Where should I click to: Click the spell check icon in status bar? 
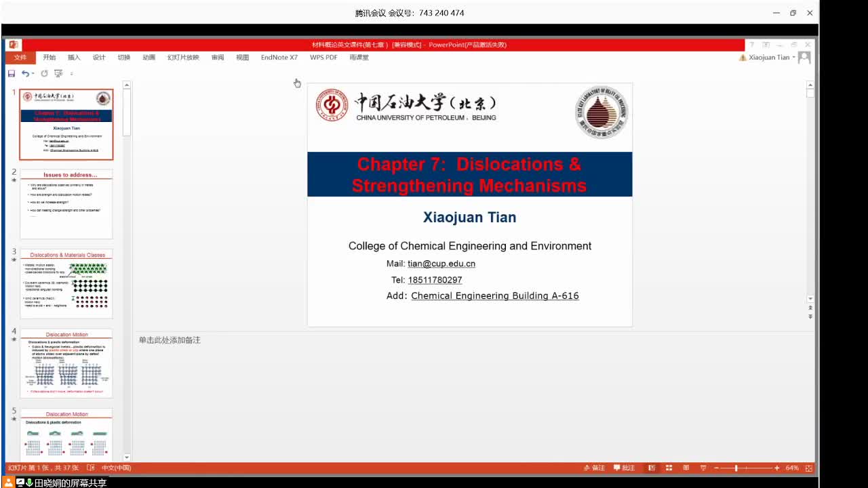[x=91, y=468]
